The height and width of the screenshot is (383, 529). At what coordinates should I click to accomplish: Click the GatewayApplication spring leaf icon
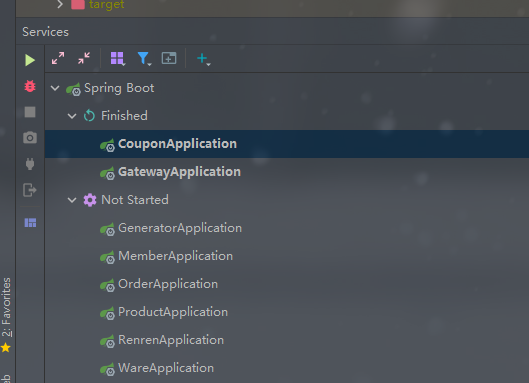tap(107, 173)
